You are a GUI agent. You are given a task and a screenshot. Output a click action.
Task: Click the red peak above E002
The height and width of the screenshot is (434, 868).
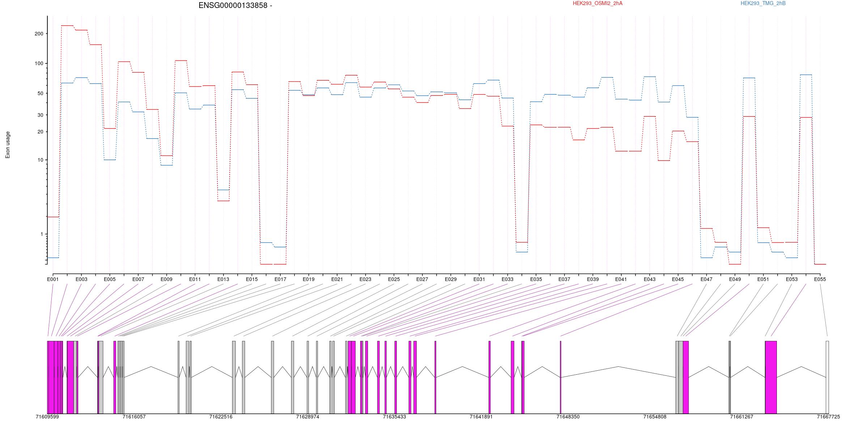click(67, 26)
